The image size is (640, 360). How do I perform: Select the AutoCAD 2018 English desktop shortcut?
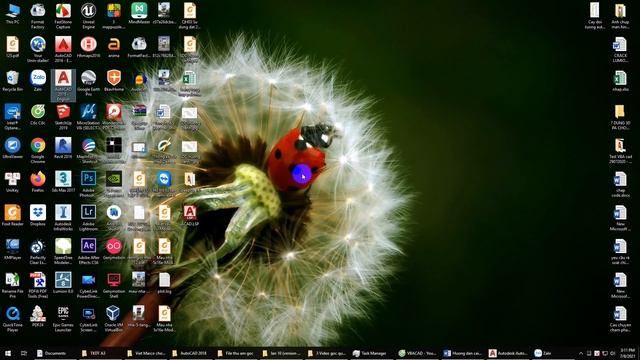(63, 85)
